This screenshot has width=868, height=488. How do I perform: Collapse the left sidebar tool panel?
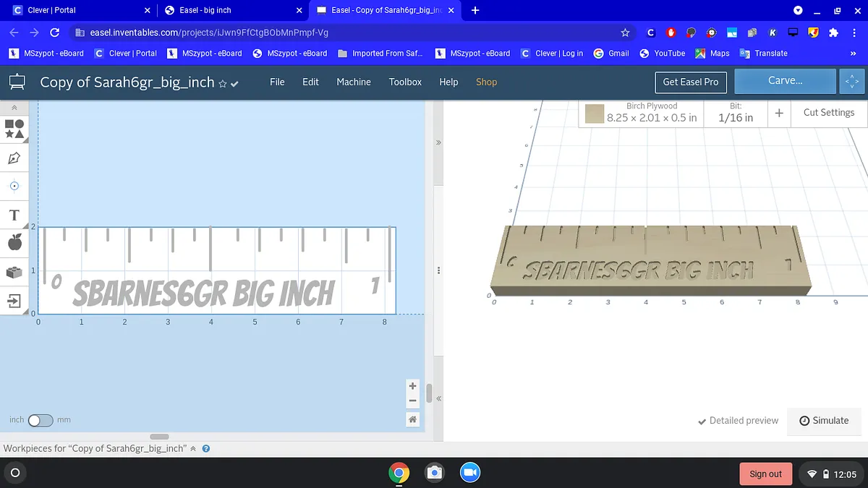pyautogui.click(x=14, y=107)
